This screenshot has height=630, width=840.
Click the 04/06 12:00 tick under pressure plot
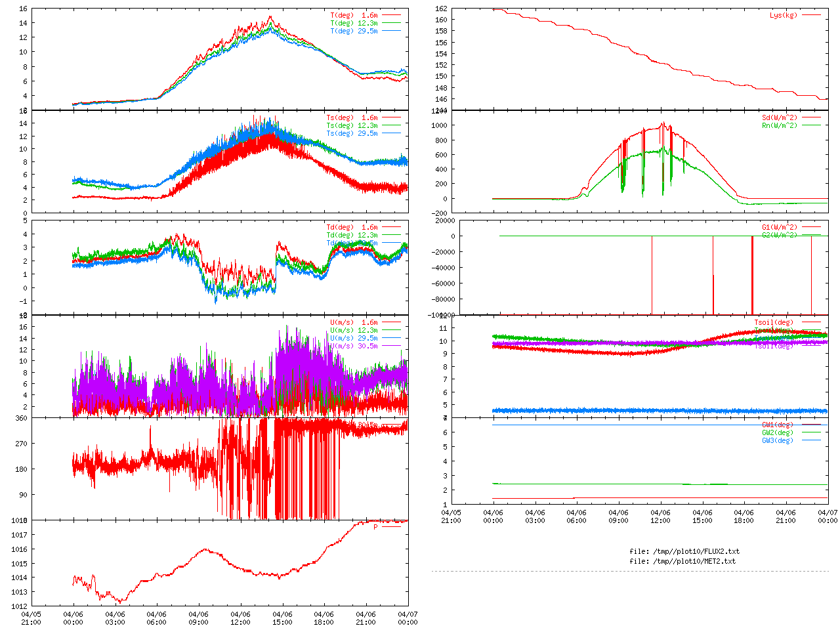point(240,618)
